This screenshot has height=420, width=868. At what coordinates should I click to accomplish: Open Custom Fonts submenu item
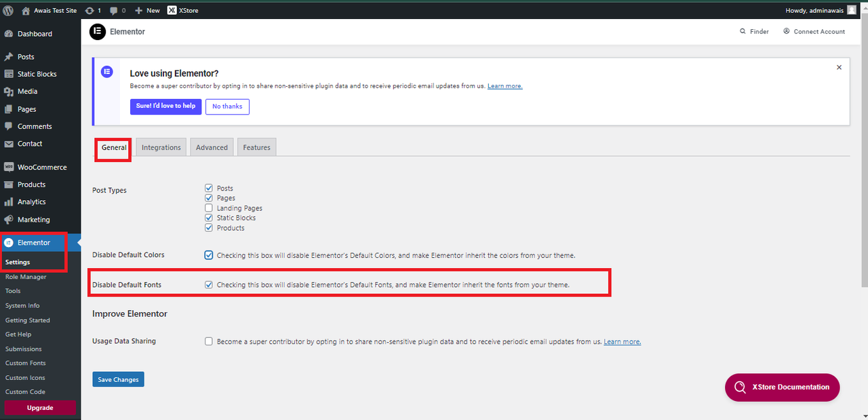point(26,363)
